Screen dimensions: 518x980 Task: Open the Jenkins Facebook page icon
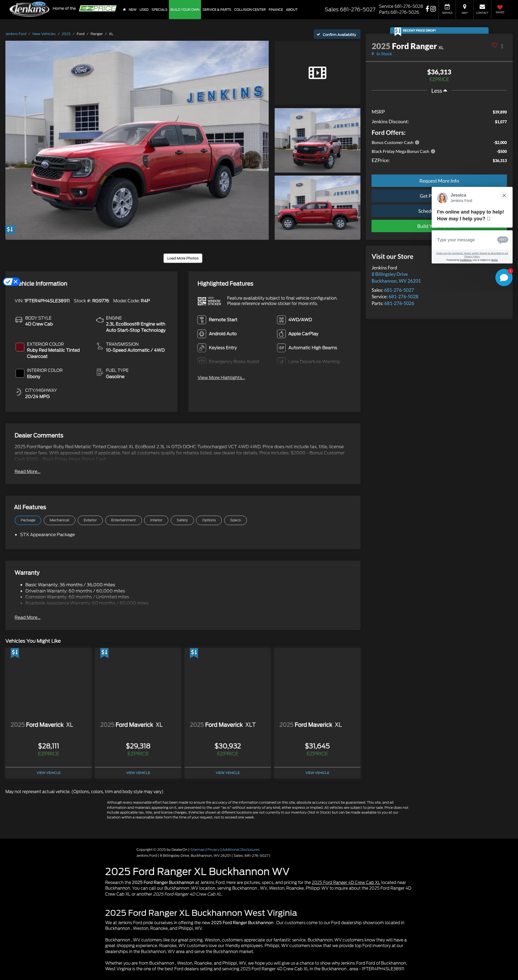tap(427, 8)
